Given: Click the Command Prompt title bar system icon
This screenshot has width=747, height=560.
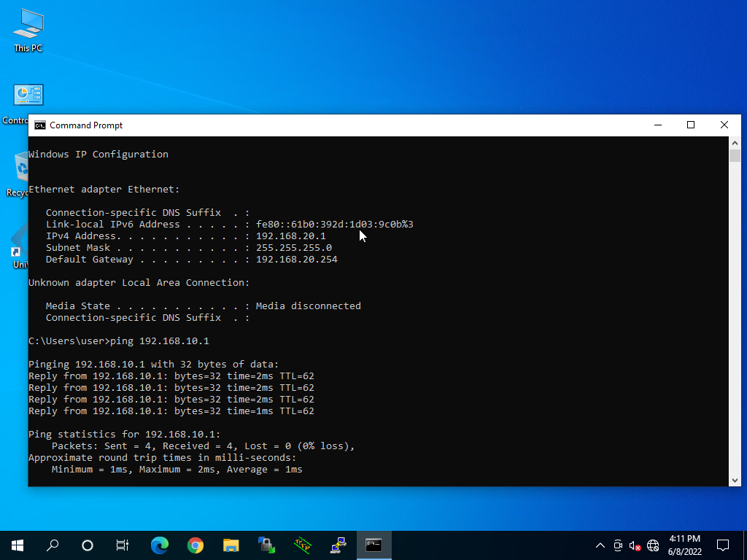Looking at the screenshot, I should point(40,125).
